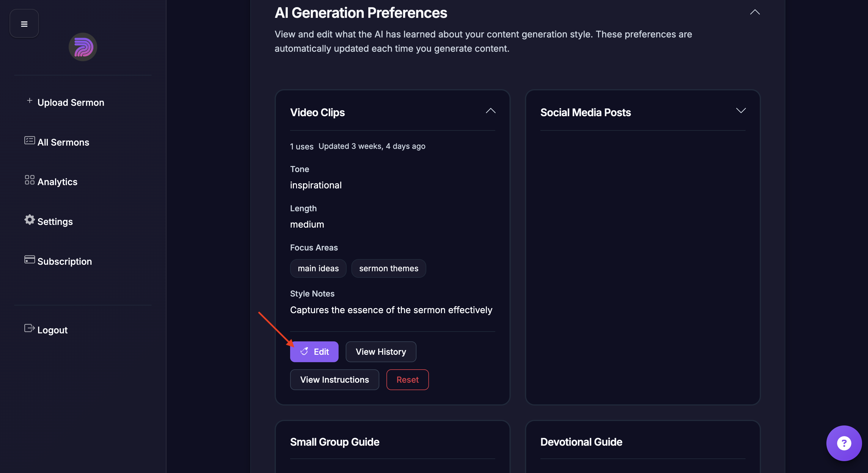Image resolution: width=868 pixels, height=473 pixels.
Task: Click the hamburger menu icon
Action: 24,24
